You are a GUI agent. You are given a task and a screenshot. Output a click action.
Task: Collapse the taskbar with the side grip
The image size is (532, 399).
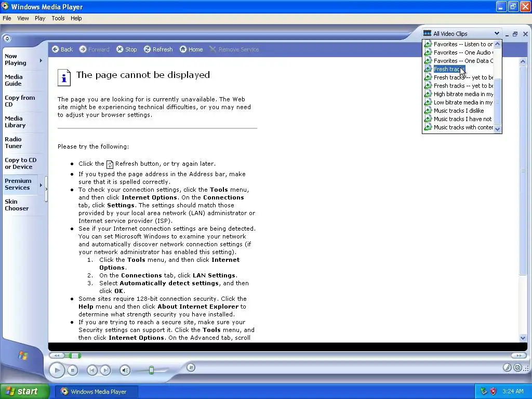tap(46, 189)
